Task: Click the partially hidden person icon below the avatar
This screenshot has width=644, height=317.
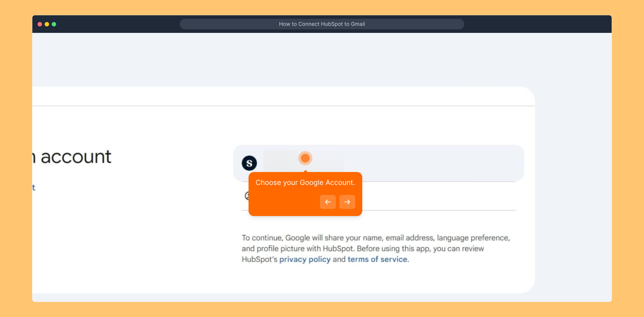Action: pos(246,195)
